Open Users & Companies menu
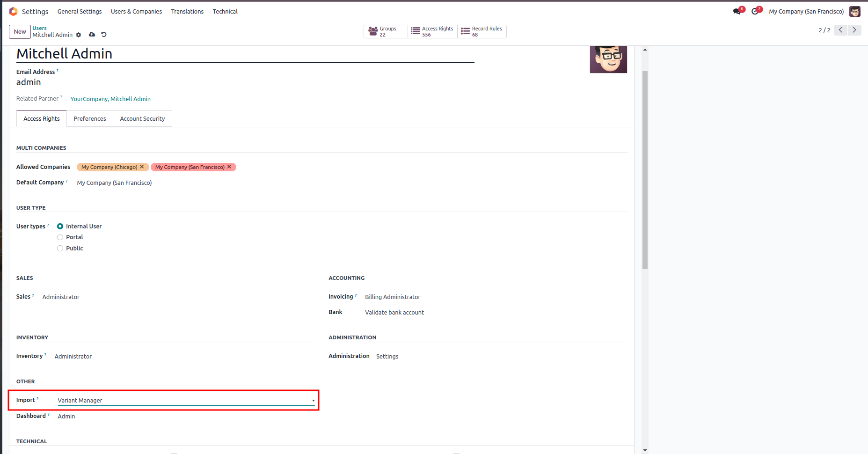868x454 pixels. [x=136, y=11]
